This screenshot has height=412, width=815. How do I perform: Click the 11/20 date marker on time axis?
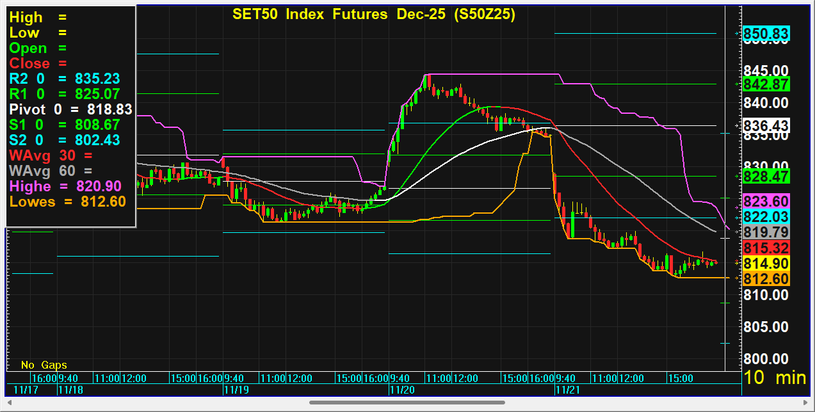coord(402,391)
